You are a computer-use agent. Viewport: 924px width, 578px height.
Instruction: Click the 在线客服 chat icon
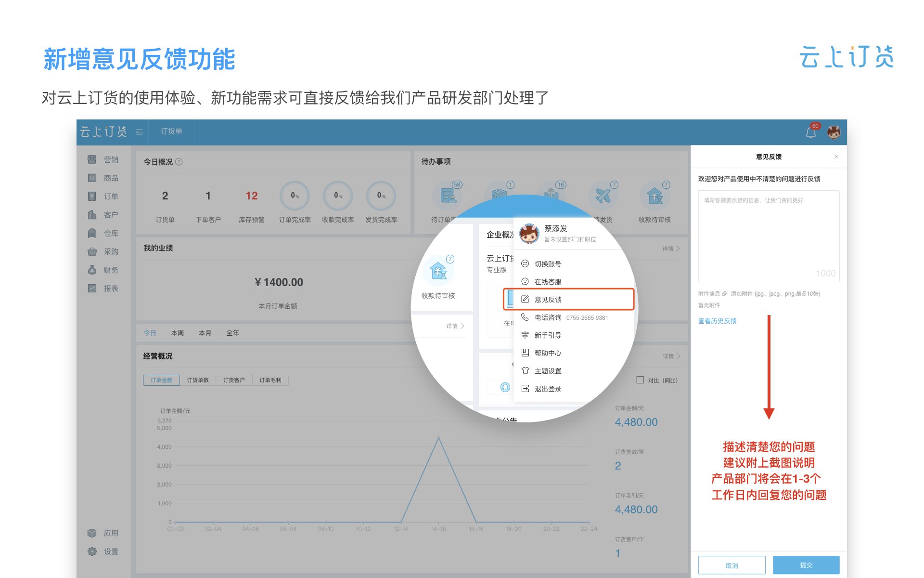pos(525,281)
